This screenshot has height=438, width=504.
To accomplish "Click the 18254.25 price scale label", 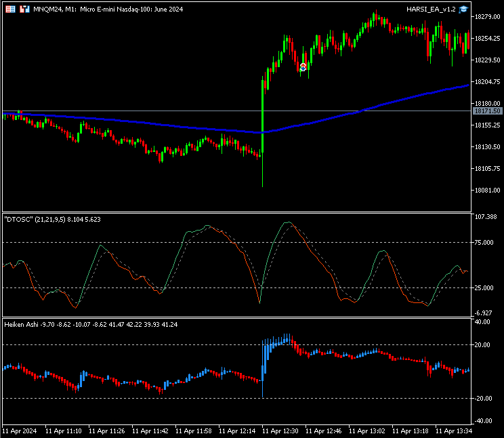I will (487, 38).
